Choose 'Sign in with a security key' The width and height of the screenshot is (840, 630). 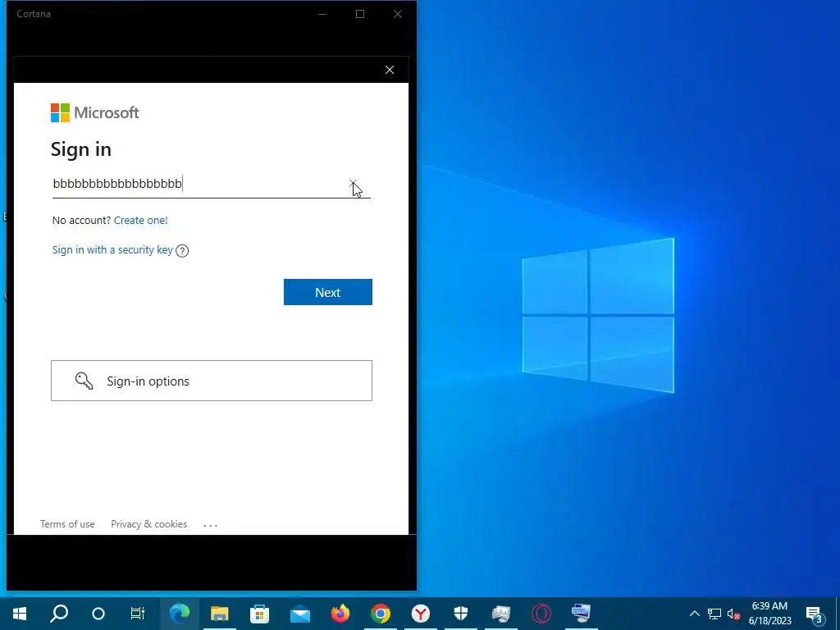coord(112,249)
